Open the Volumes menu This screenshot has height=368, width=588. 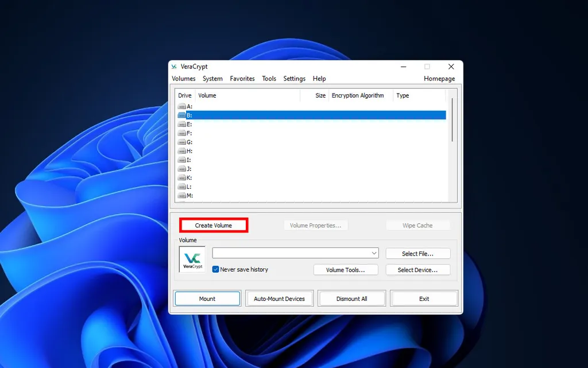[184, 79]
